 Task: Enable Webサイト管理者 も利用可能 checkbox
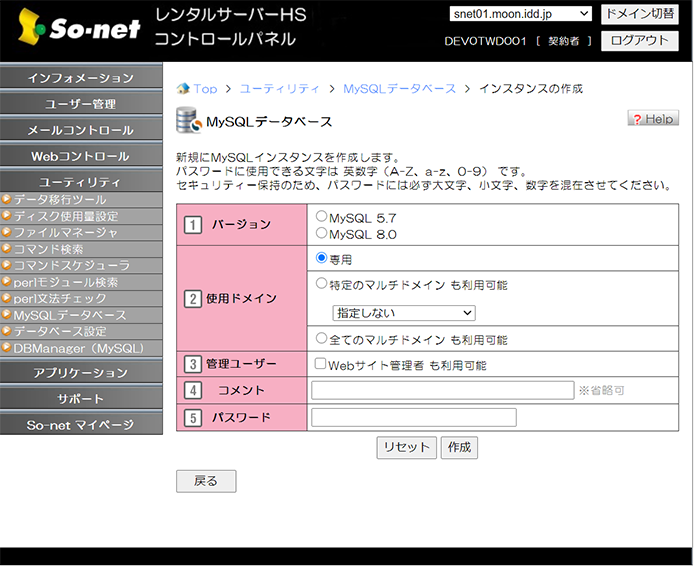(x=320, y=365)
